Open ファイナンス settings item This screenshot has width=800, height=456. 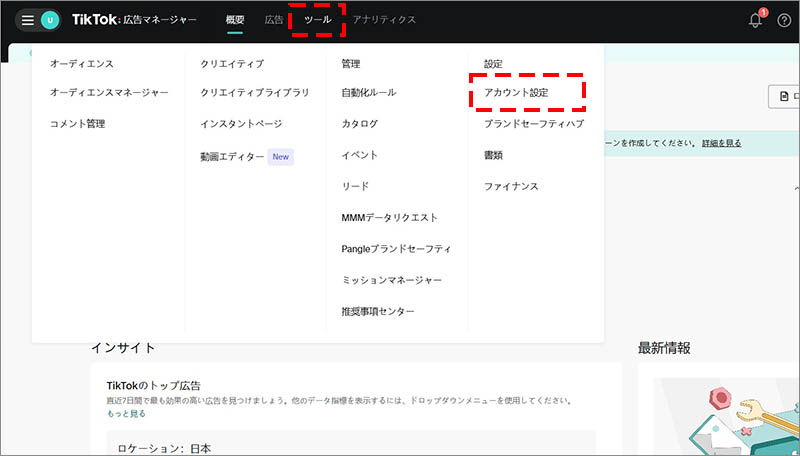click(511, 186)
